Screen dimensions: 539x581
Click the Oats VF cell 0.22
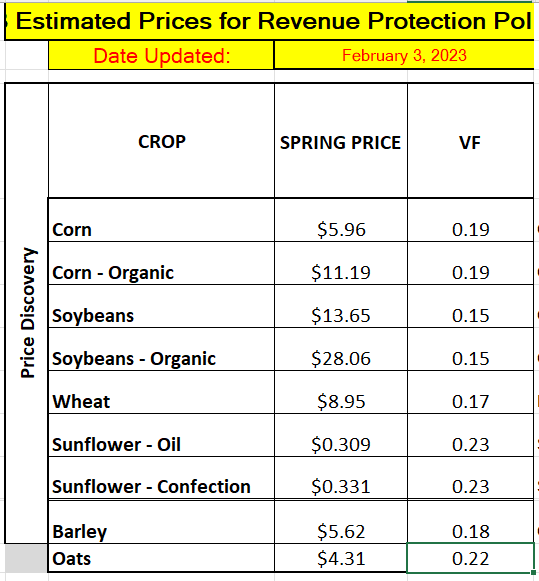coord(470,558)
